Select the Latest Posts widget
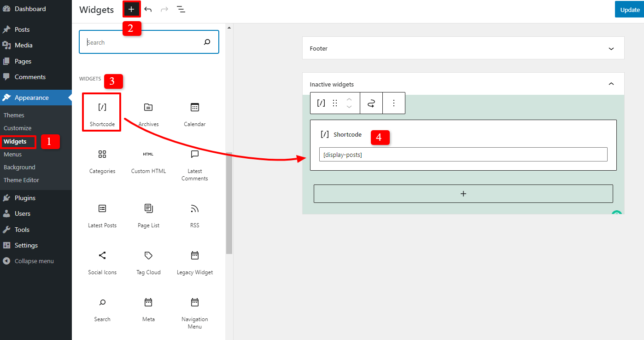 pos(102,214)
